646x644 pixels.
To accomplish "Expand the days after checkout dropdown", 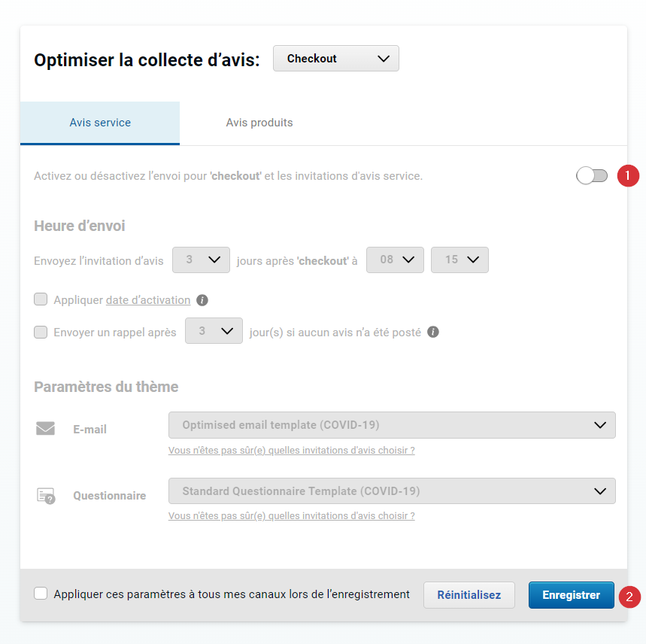I will tap(201, 260).
